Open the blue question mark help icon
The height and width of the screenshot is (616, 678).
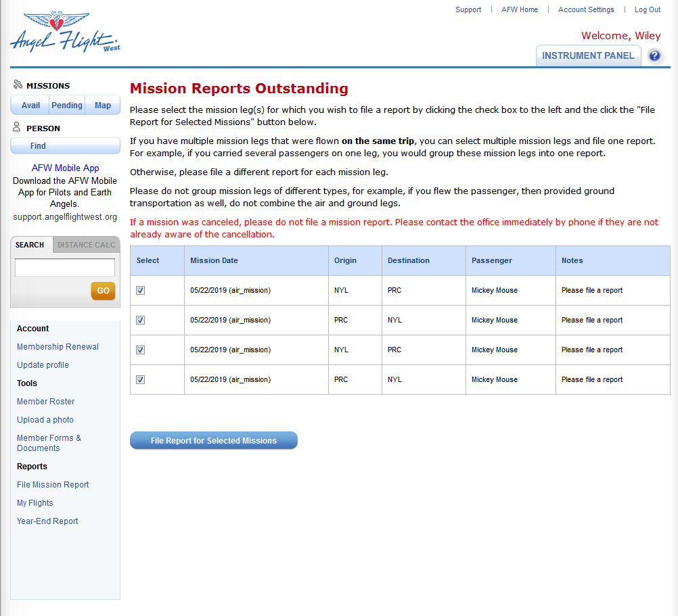coord(654,55)
